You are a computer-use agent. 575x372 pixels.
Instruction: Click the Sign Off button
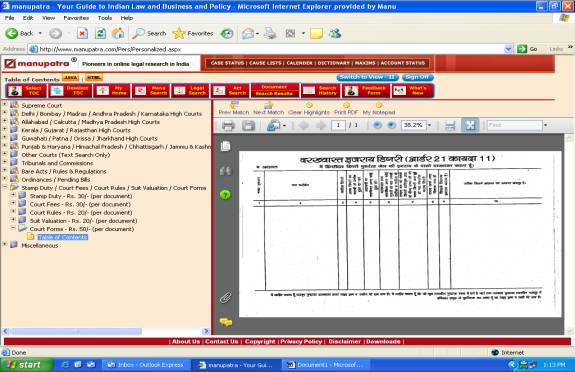click(x=418, y=77)
